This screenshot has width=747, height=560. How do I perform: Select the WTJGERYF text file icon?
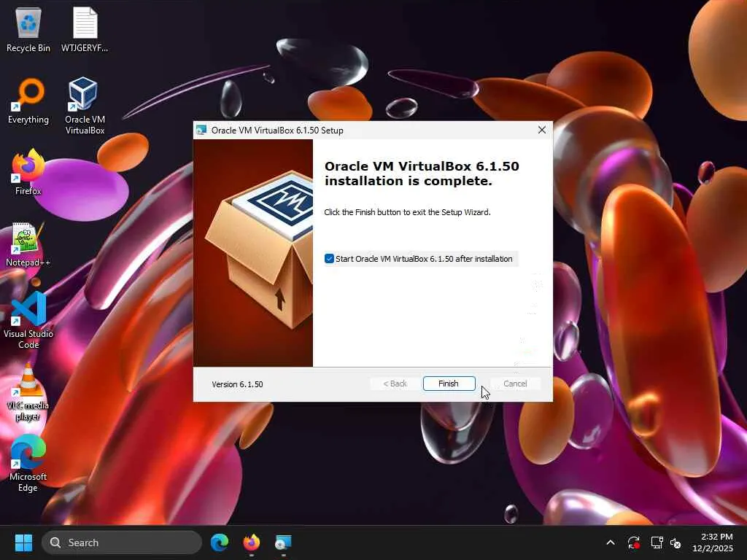point(85,29)
